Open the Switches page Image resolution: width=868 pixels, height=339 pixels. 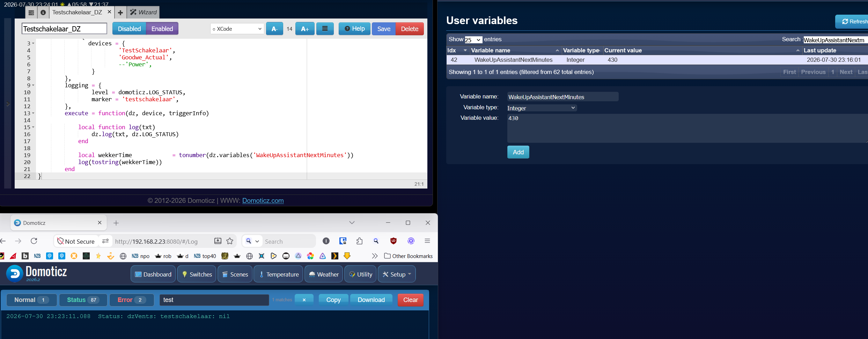tap(197, 274)
